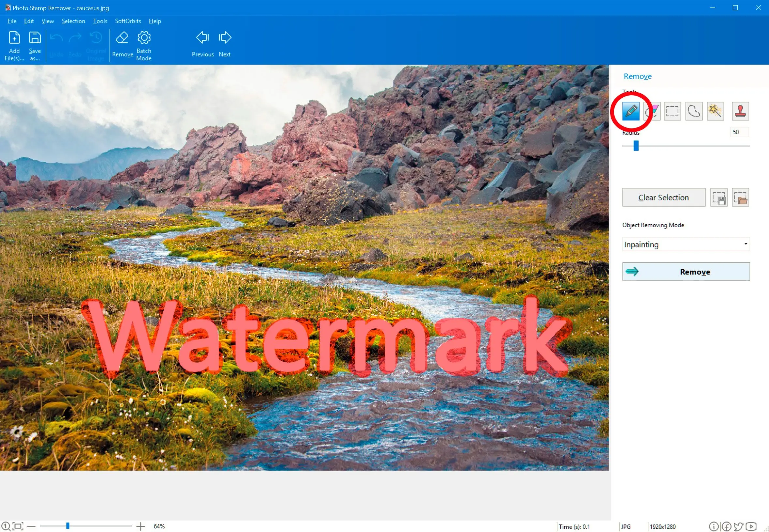Select the Rectangle selection tool
Viewport: 769px width, 532px height.
click(x=673, y=111)
